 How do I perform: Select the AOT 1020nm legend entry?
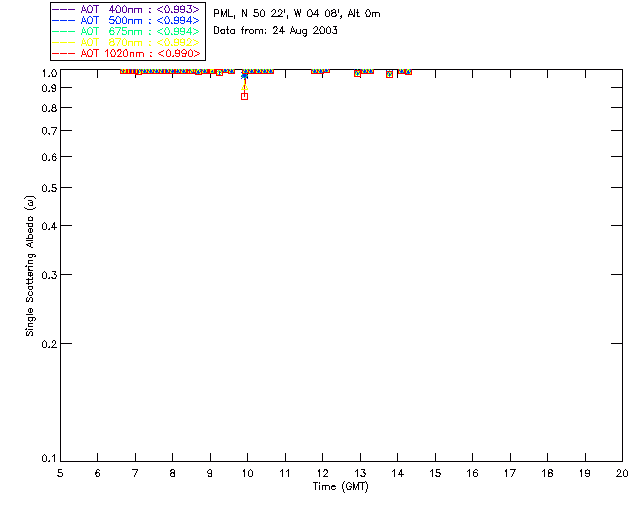(126, 53)
